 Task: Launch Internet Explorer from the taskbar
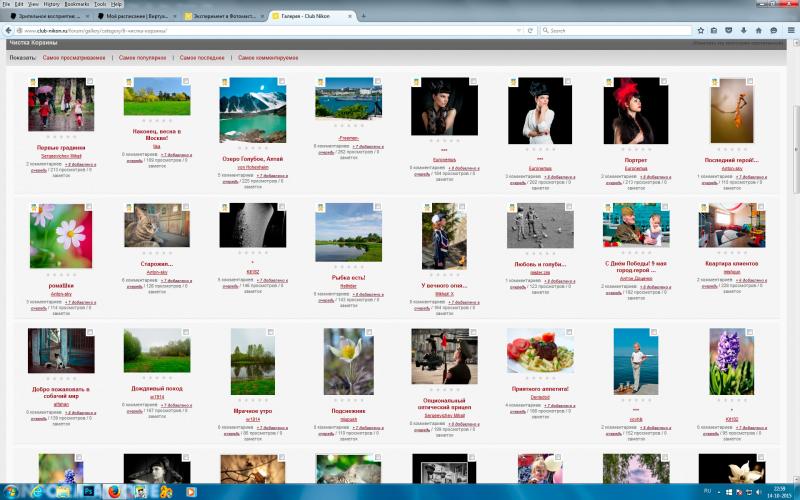click(x=37, y=492)
